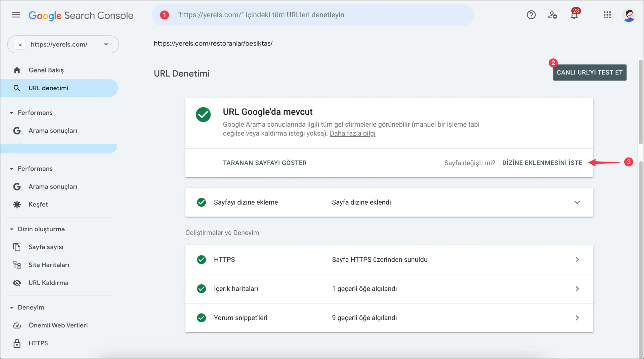The height and width of the screenshot is (359, 644).
Task: Click the padlock icon beside sidebar HTTPS
Action: tap(17, 343)
